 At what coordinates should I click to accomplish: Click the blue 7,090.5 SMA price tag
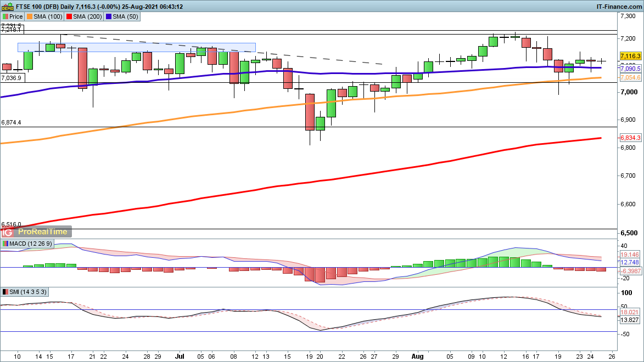click(x=630, y=69)
